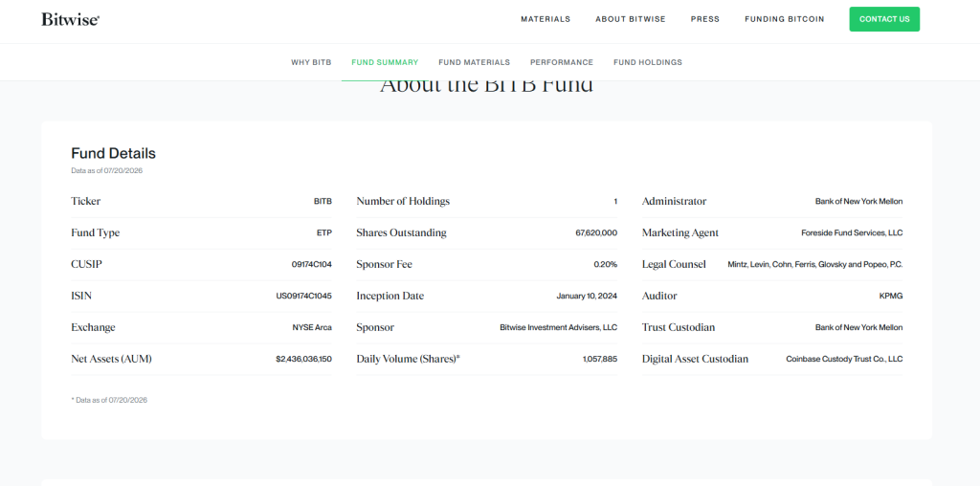The image size is (980, 486).
Task: Select CUSIP value 09174C104
Action: coord(312,265)
